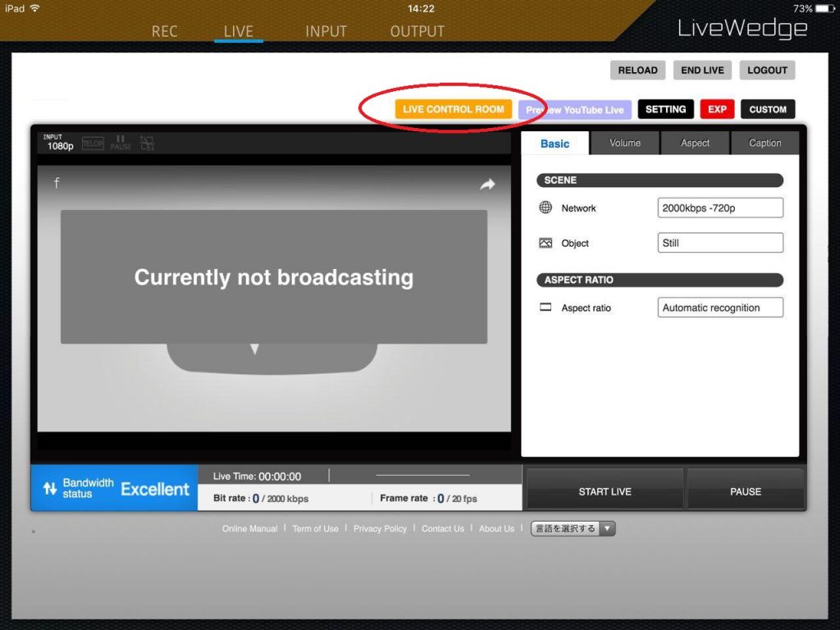Toggle the TELOP icon in preview bar

click(93, 144)
